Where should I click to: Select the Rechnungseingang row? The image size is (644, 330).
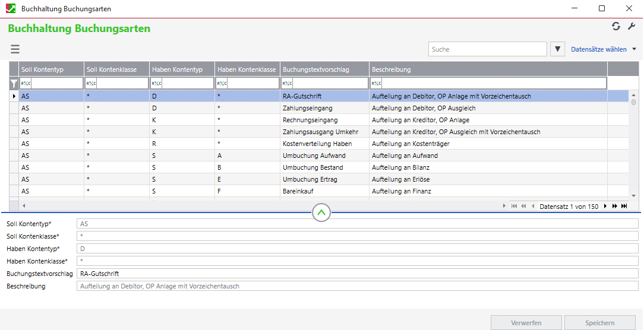pyautogui.click(x=318, y=120)
